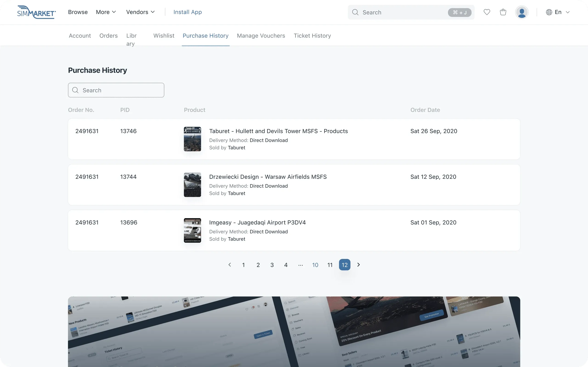Go to page 4
The width and height of the screenshot is (588, 367).
pyautogui.click(x=286, y=265)
